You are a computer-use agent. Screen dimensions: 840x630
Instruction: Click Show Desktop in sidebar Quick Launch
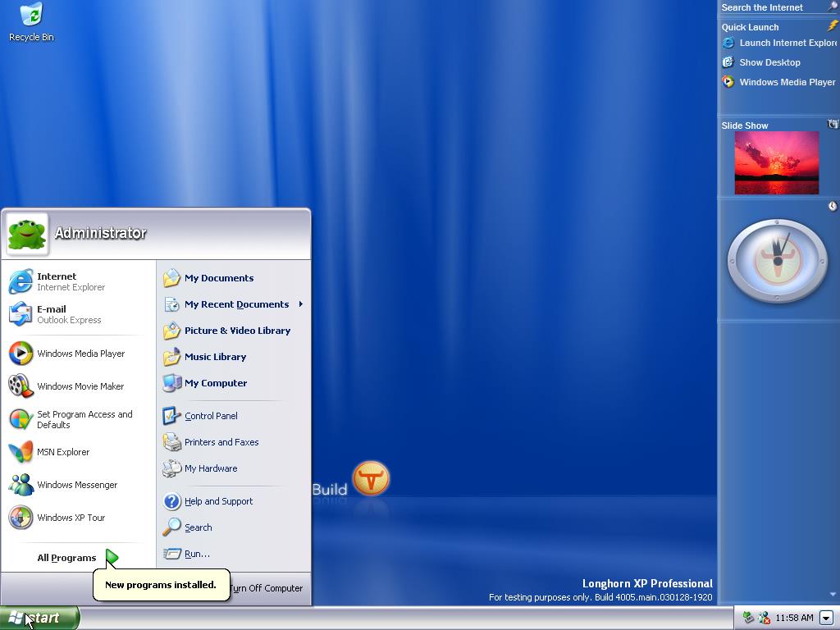[x=761, y=62]
